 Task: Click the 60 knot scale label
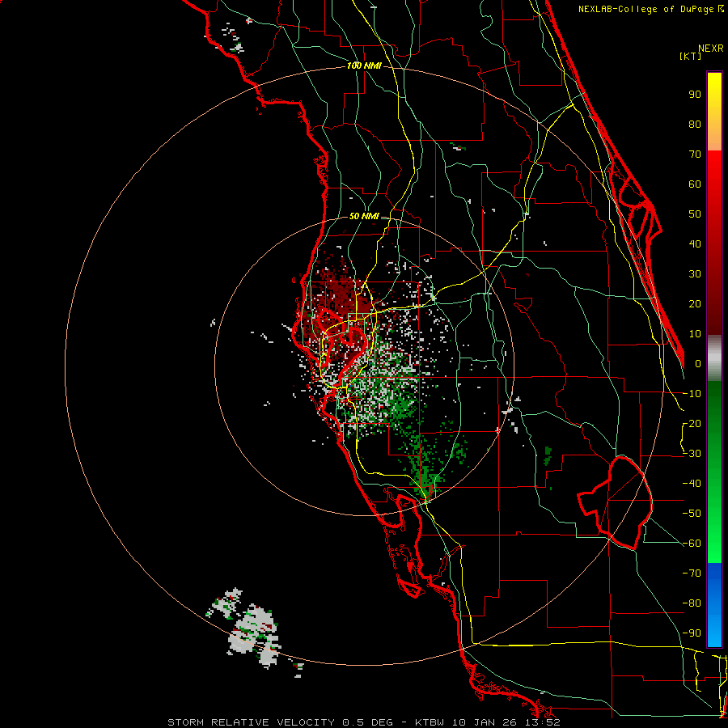[695, 184]
